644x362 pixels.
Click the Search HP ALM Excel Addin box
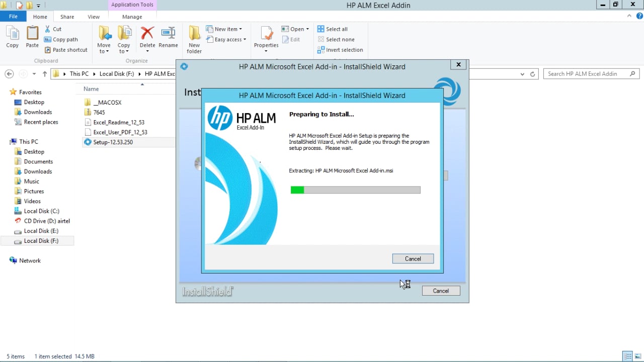tap(591, 74)
